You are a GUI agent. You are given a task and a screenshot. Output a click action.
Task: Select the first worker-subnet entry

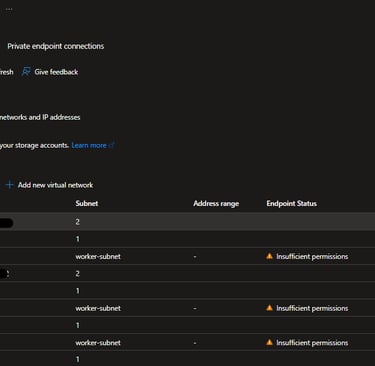click(98, 256)
